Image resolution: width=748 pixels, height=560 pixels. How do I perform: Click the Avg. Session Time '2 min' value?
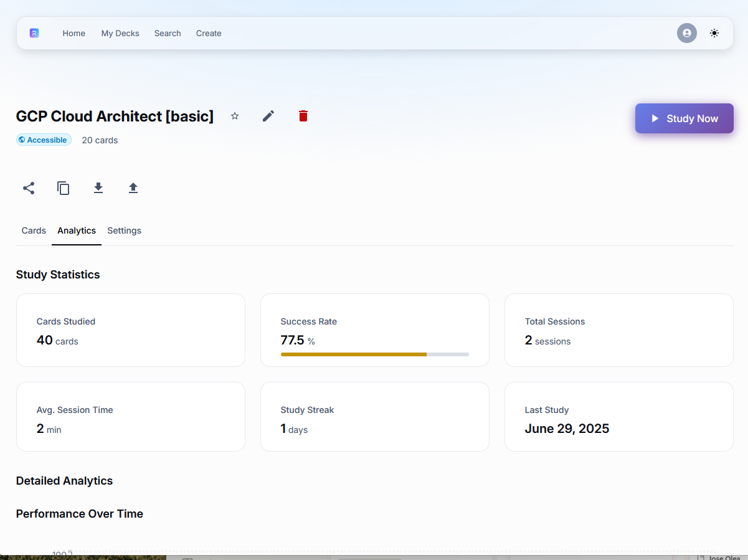pyautogui.click(x=49, y=429)
